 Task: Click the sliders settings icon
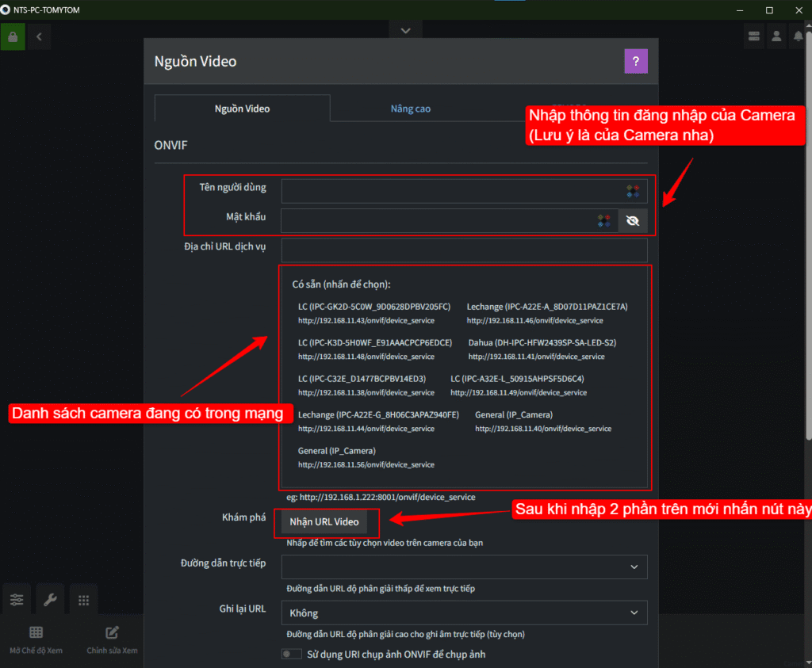17,600
